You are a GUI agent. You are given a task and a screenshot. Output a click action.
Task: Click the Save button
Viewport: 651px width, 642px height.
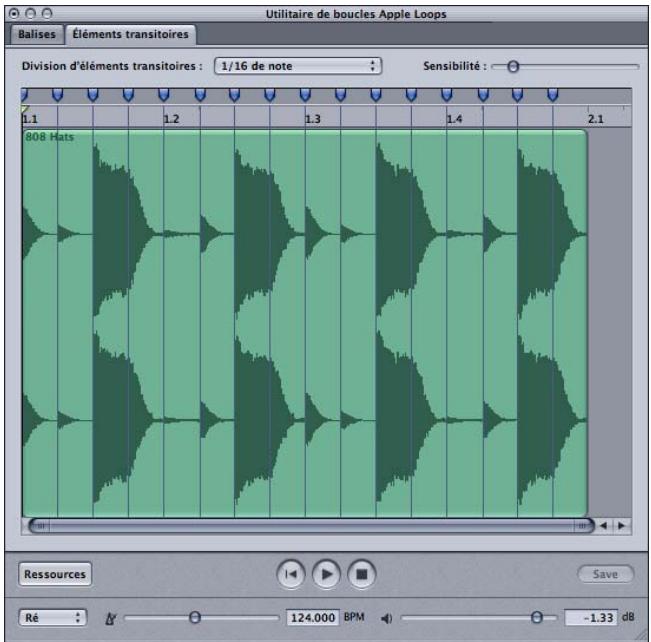click(x=605, y=574)
